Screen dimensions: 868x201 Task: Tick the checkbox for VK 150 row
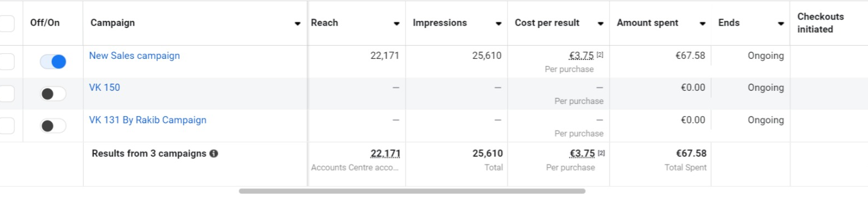[x=7, y=94]
